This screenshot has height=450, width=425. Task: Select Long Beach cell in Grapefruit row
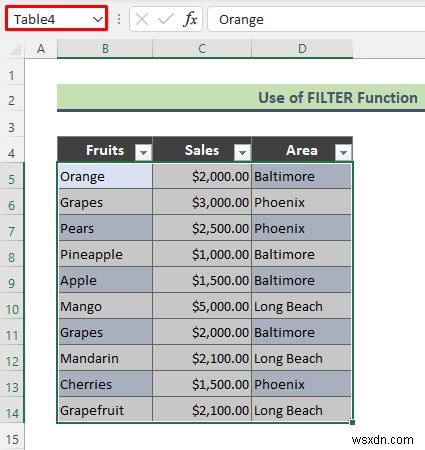pos(302,410)
